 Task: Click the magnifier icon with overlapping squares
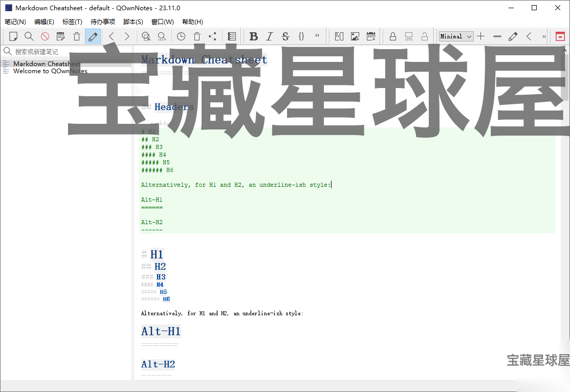pos(146,36)
